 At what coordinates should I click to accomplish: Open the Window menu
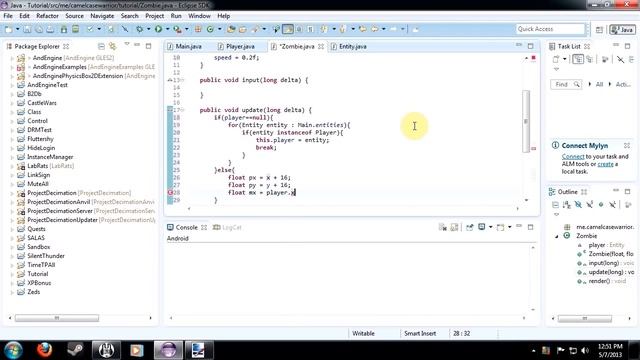[x=199, y=16]
